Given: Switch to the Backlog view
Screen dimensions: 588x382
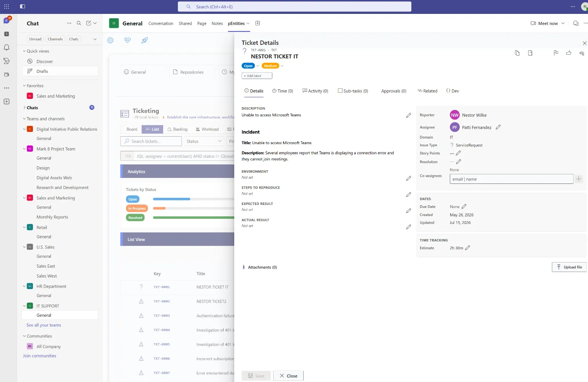Looking at the screenshot, I should click(177, 129).
